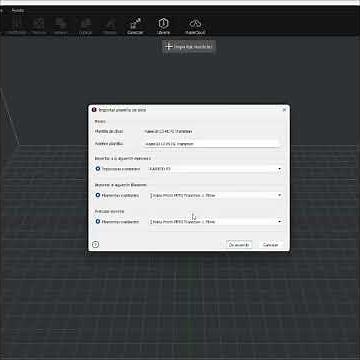
Task: Select the radio button in the bottom extruder section
Action: click(98, 221)
